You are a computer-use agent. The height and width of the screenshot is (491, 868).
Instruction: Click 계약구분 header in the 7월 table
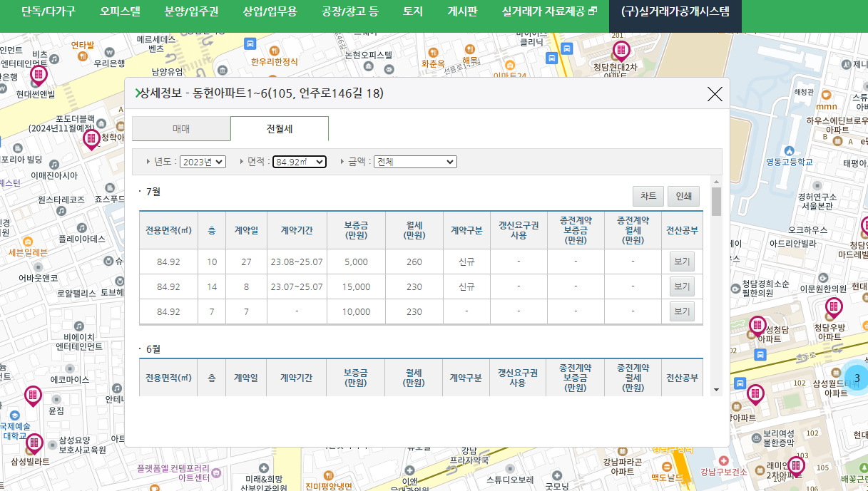click(466, 230)
